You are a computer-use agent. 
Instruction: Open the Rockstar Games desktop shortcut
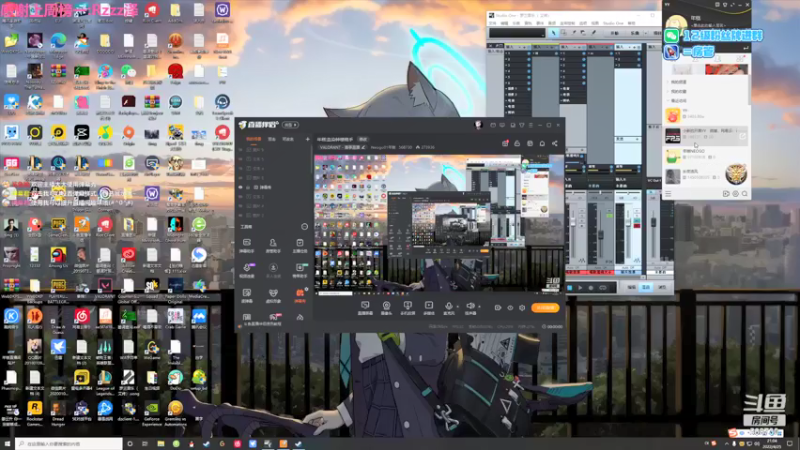[x=35, y=413]
